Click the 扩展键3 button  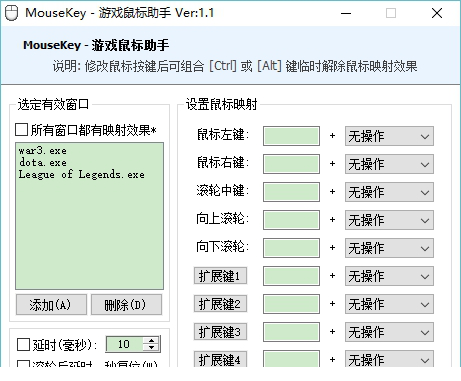(220, 332)
